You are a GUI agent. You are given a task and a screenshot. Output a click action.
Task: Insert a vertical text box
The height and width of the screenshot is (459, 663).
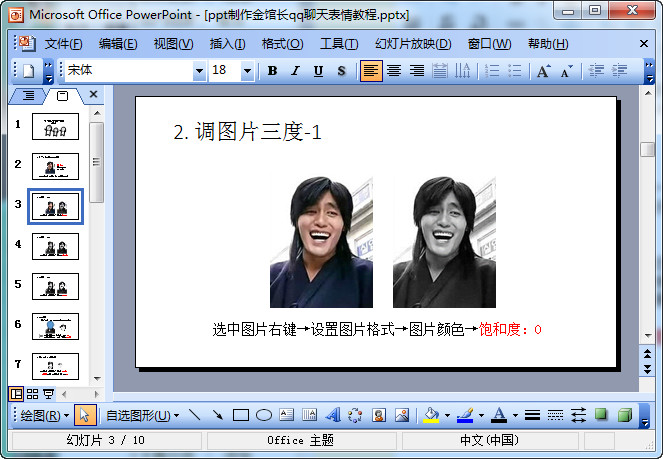click(310, 415)
